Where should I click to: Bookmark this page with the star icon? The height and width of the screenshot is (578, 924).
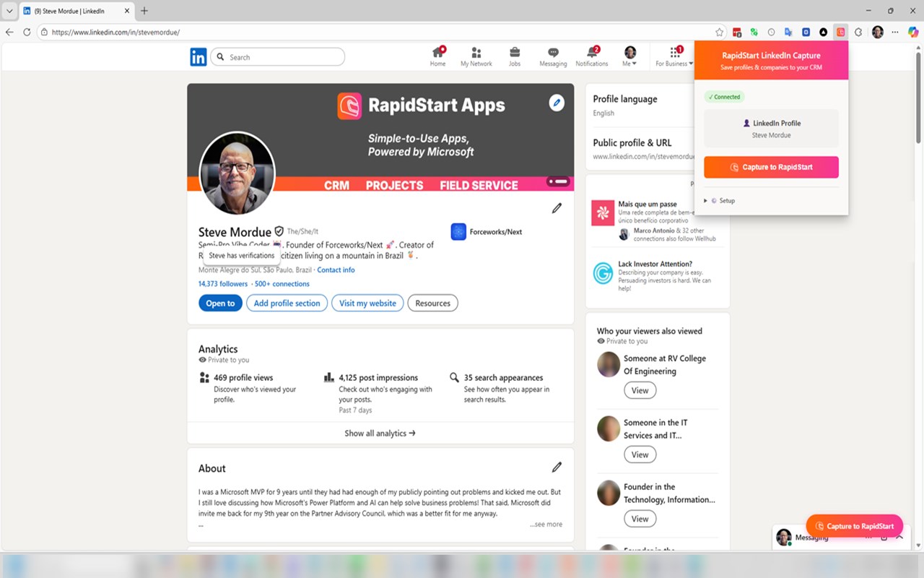[719, 32]
